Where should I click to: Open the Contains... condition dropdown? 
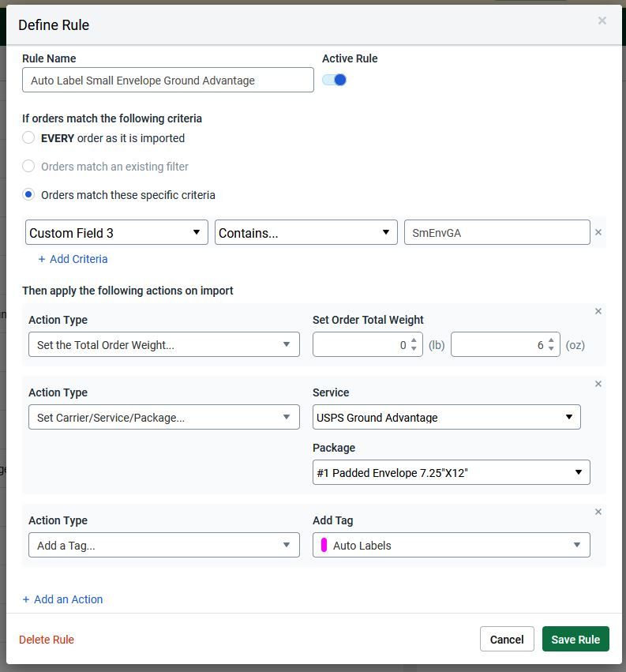pyautogui.click(x=306, y=233)
